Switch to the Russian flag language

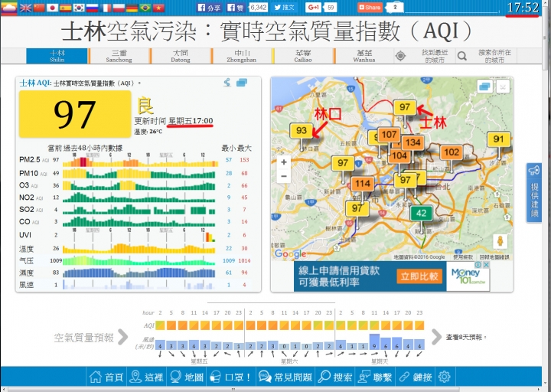click(x=93, y=8)
